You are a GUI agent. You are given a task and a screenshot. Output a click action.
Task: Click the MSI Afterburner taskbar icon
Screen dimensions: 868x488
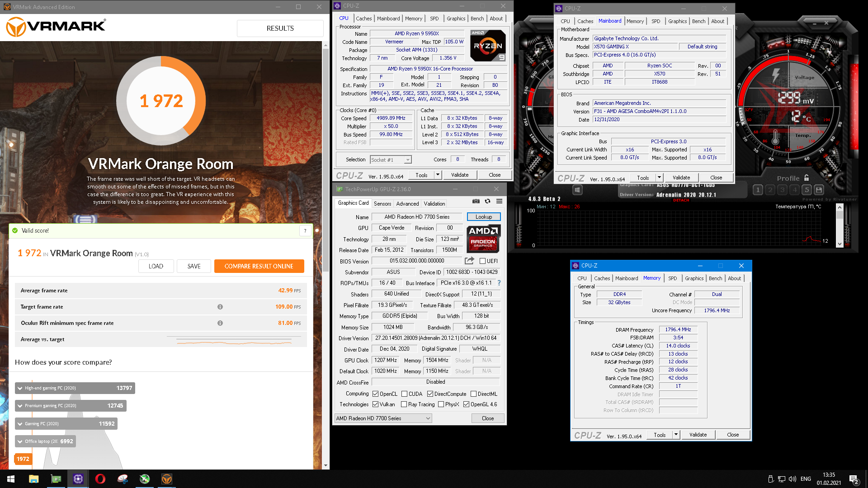click(145, 479)
